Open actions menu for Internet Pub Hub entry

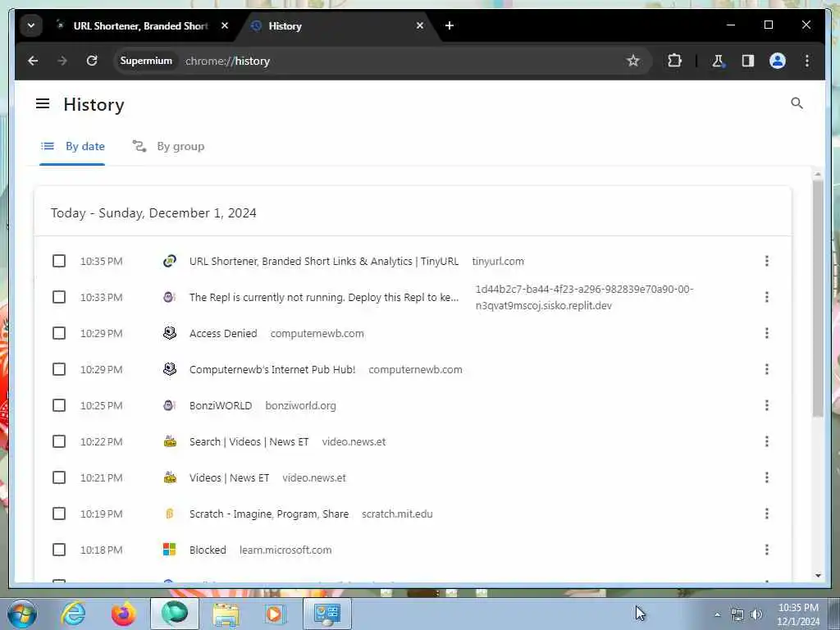click(767, 369)
